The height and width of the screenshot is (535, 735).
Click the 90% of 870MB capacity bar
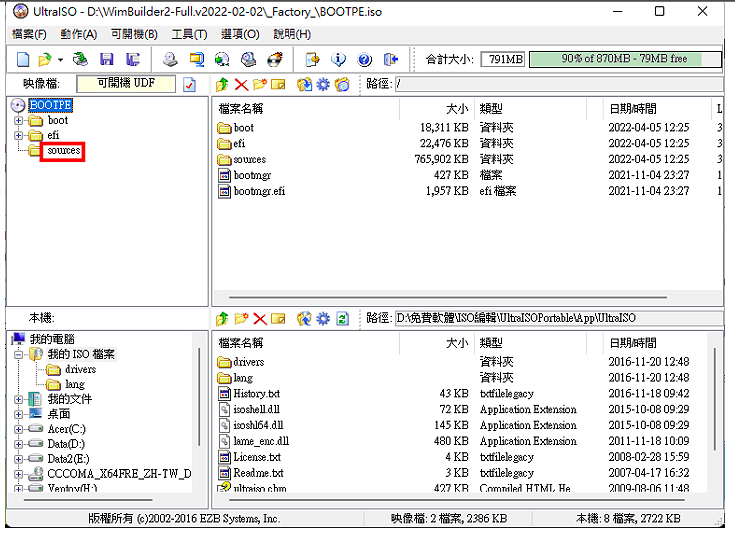tap(625, 59)
